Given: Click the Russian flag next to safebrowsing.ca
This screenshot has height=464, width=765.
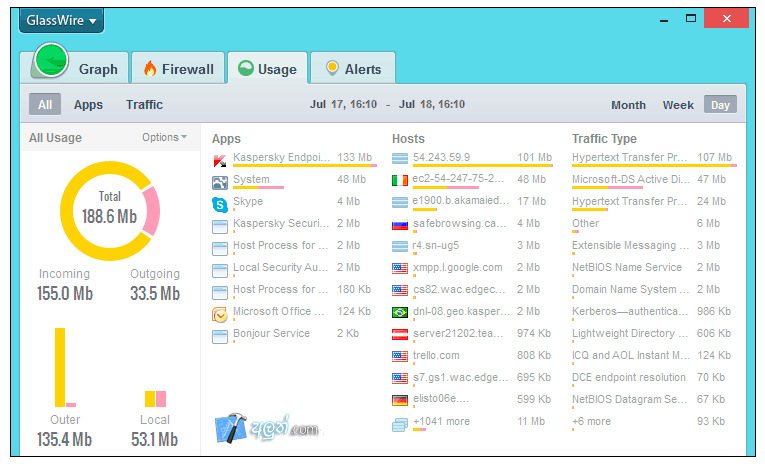Looking at the screenshot, I should coord(400,225).
